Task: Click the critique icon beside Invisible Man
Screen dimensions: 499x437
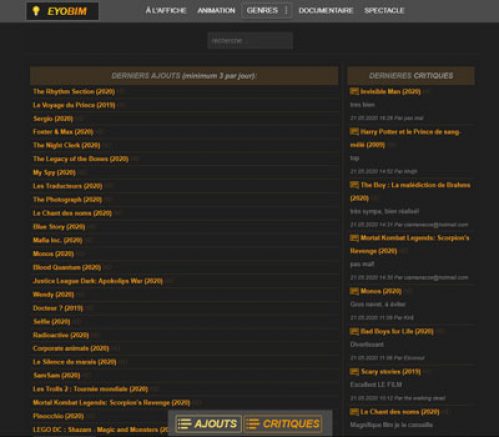Action: pos(354,91)
